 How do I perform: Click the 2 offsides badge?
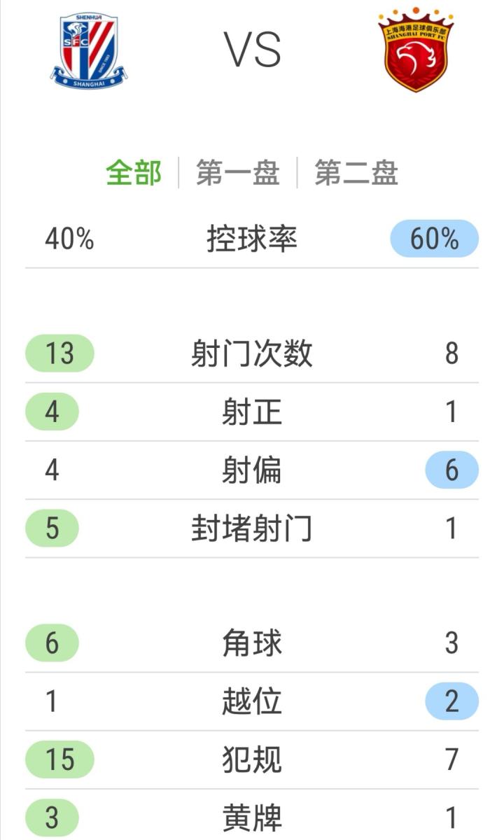pyautogui.click(x=451, y=701)
